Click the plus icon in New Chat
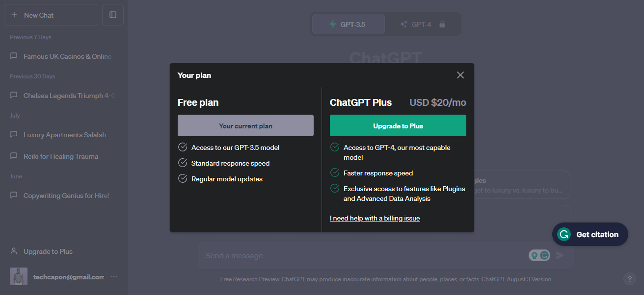This screenshot has width=644, height=295. (14, 15)
